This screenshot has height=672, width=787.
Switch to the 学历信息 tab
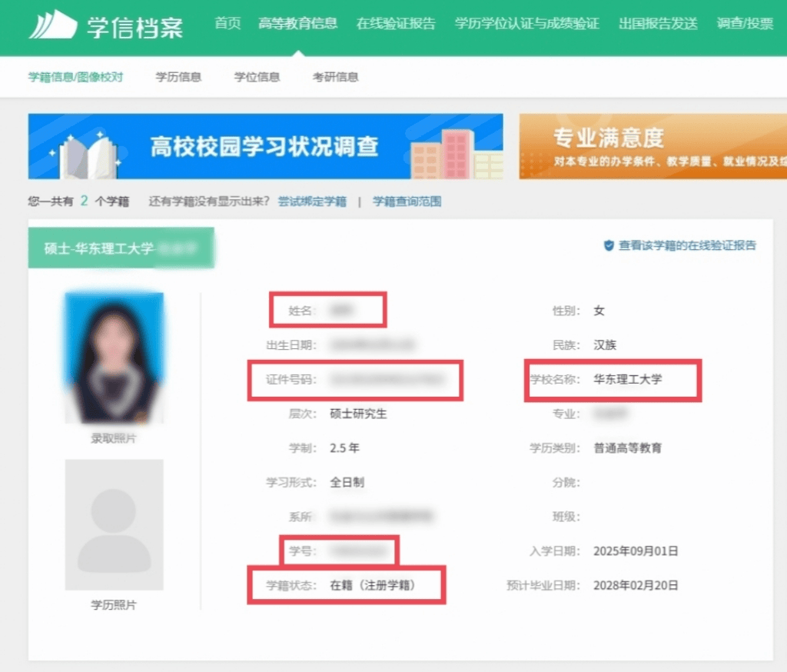pyautogui.click(x=178, y=77)
